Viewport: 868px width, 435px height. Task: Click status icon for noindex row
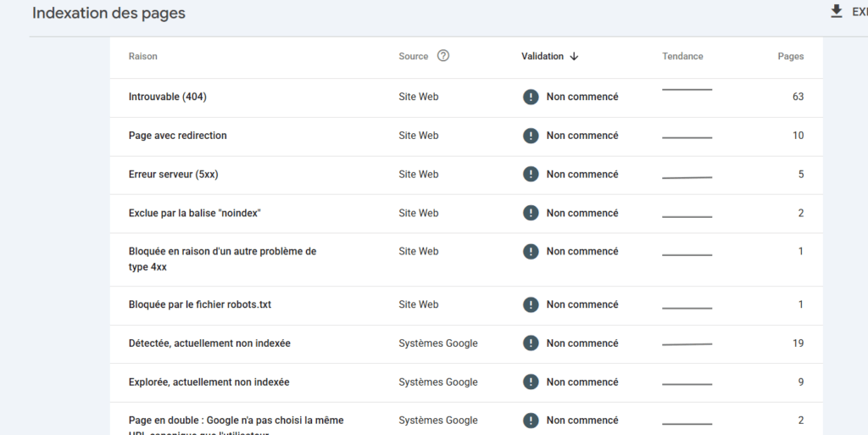click(x=531, y=213)
